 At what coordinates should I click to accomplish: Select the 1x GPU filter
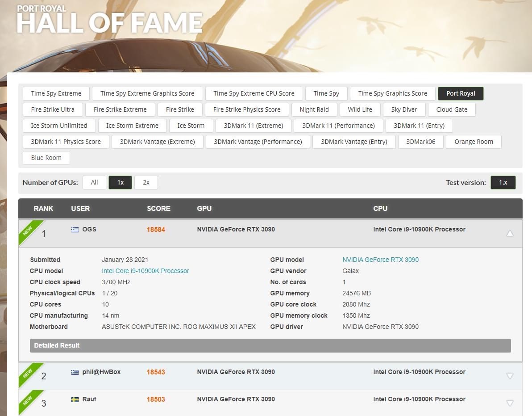tap(120, 182)
